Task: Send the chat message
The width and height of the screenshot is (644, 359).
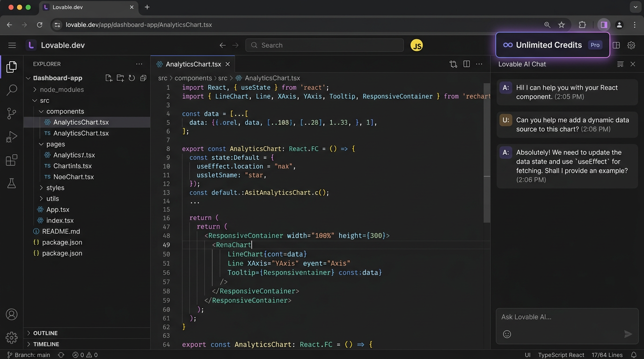Action: click(628, 334)
